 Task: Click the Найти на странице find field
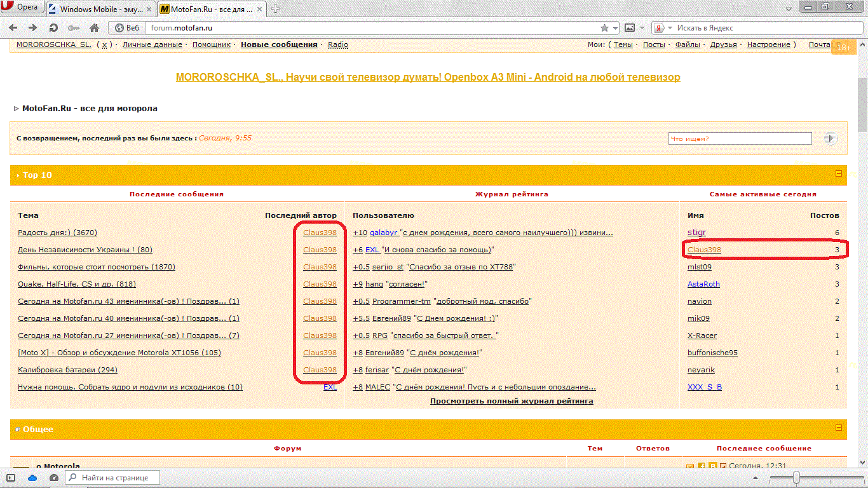[x=113, y=477]
